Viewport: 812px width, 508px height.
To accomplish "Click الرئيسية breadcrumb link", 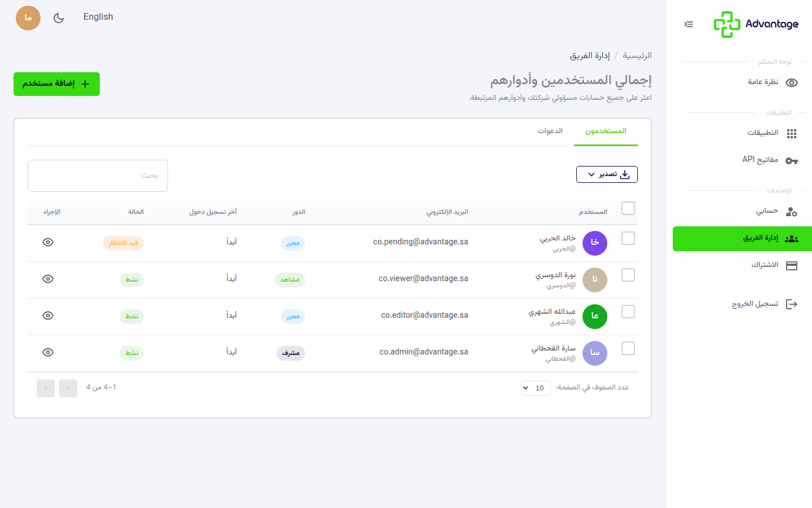I will click(x=637, y=55).
